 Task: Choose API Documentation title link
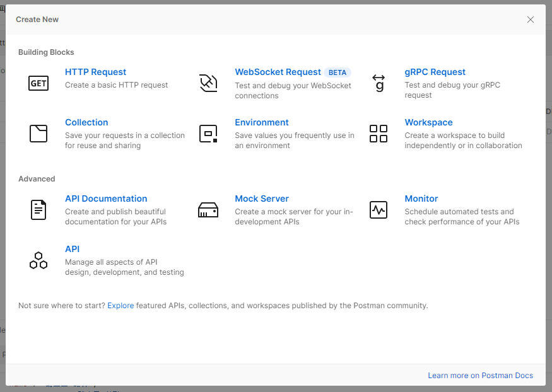[x=106, y=199]
